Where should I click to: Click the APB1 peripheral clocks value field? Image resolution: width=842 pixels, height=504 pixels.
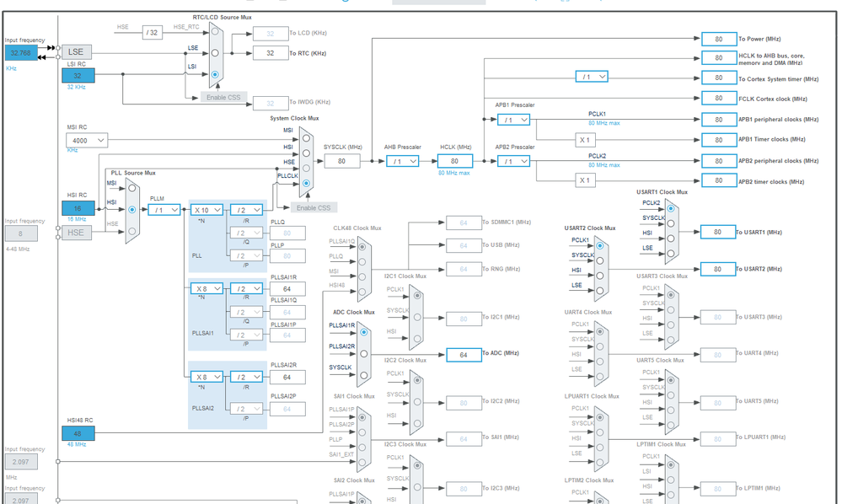718,119
